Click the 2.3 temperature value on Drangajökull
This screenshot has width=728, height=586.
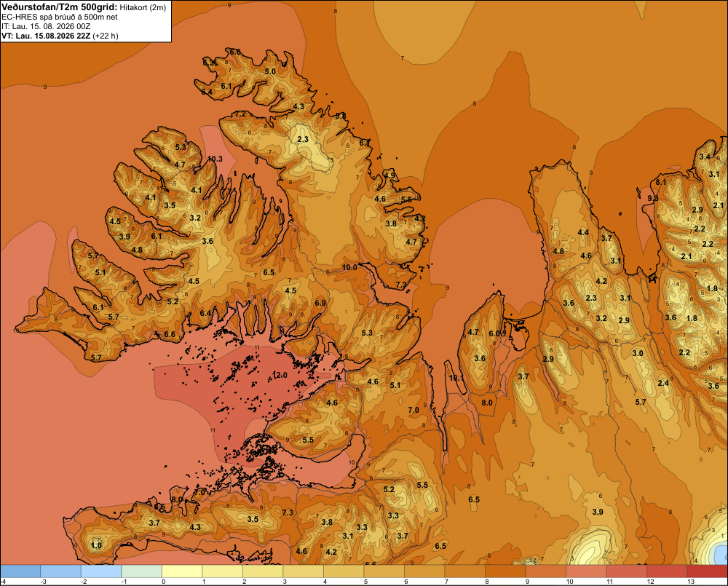coord(303,139)
